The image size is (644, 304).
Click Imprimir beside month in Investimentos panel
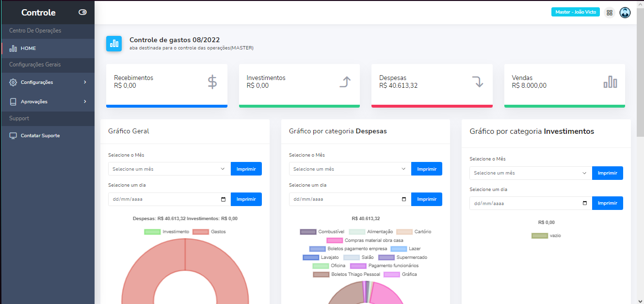[608, 173]
